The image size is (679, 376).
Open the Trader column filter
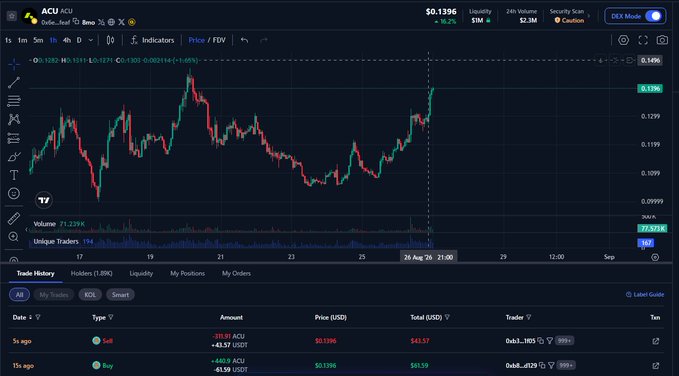click(x=528, y=318)
